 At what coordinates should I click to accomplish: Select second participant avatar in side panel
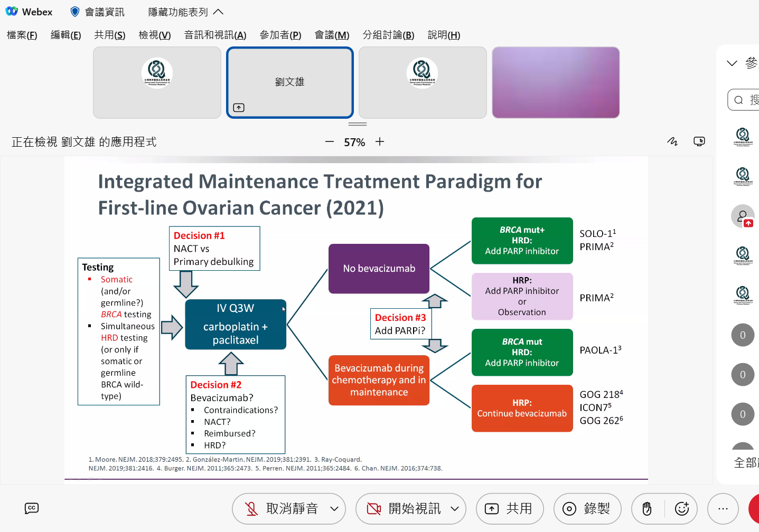(x=743, y=177)
